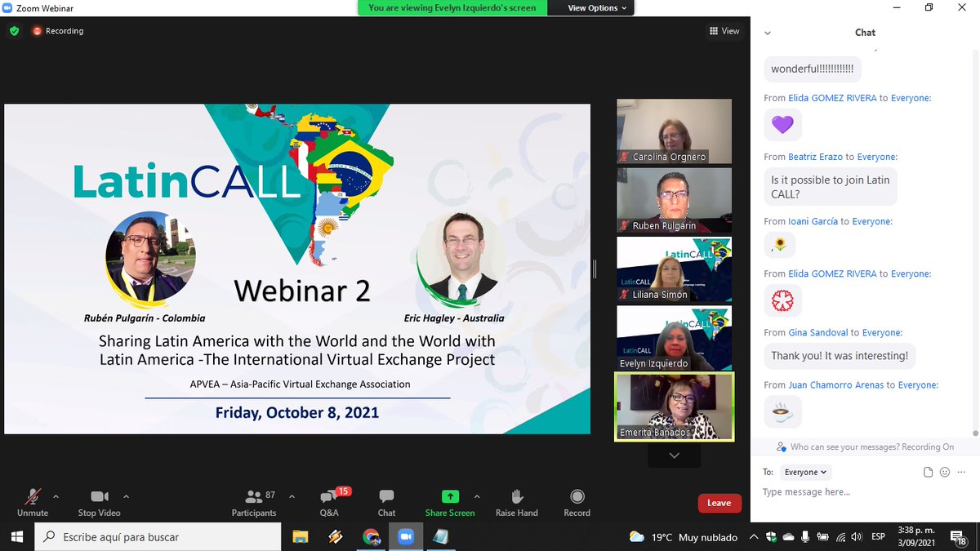Open the notification center with 18 badge

pos(960,536)
